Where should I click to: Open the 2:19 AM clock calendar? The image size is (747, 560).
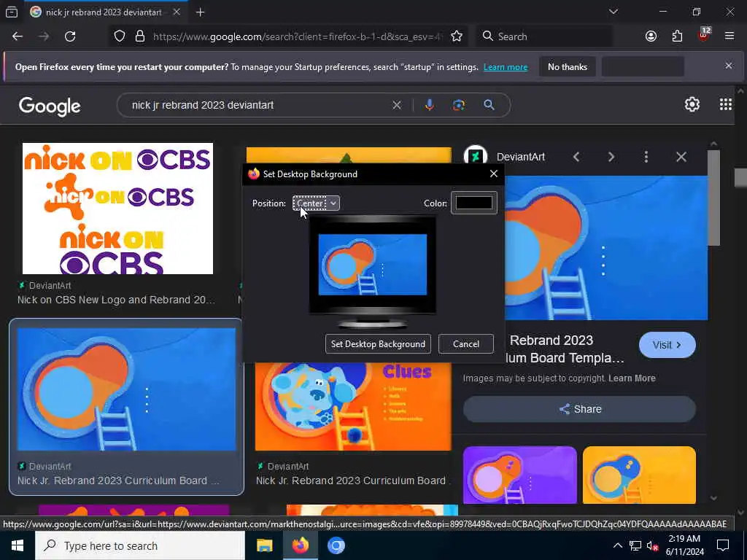(684, 545)
